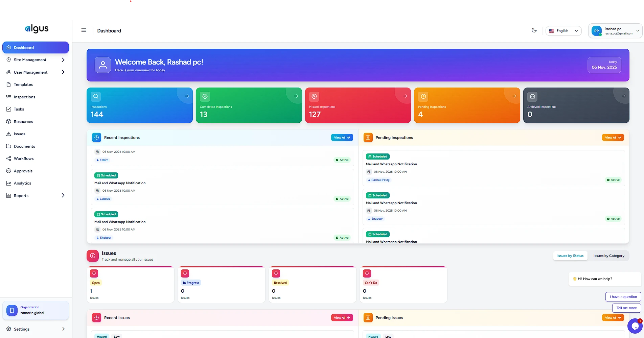644x338 pixels.
Task: Open the Workflows section
Action: coord(23,158)
